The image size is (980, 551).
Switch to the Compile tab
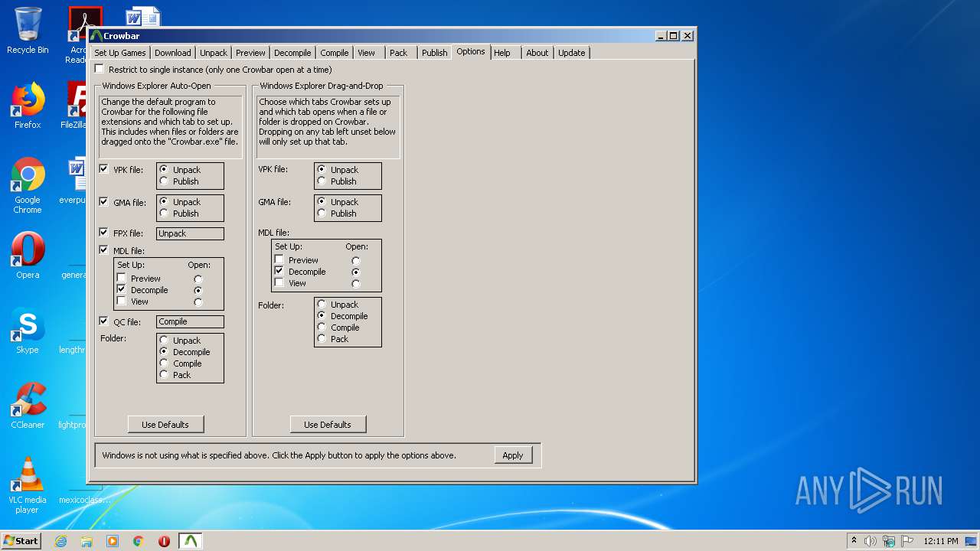[335, 53]
